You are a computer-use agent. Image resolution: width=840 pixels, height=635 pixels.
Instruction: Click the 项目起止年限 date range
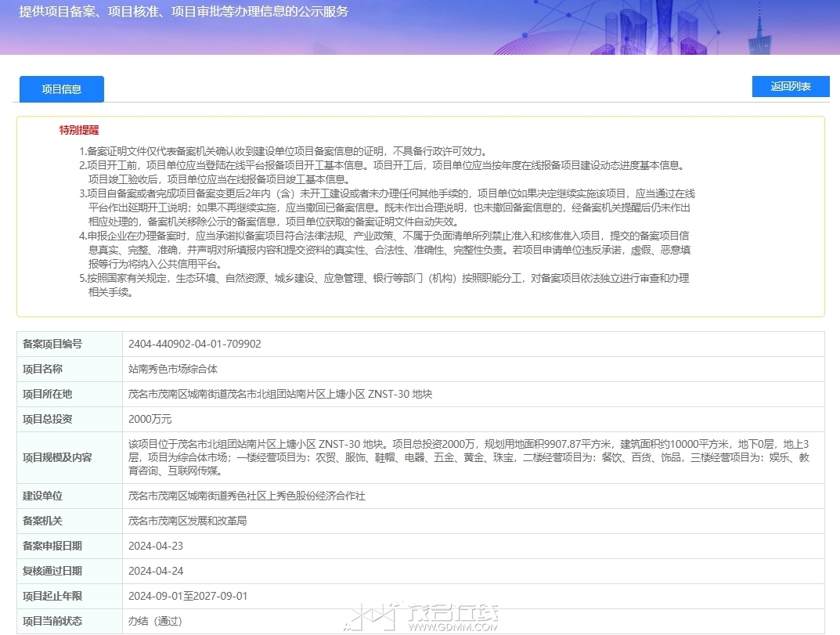188,596
